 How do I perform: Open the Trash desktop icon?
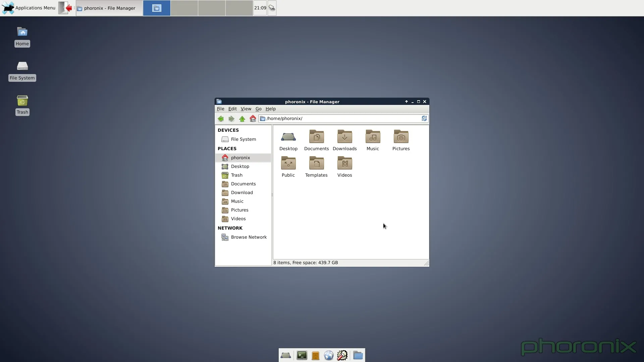coord(22,105)
